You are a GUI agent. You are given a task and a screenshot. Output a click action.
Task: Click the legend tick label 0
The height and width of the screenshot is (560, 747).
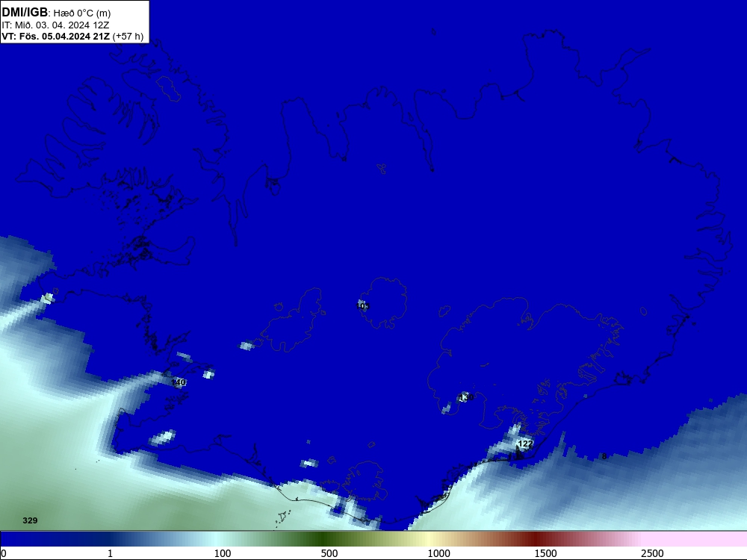point(4,553)
